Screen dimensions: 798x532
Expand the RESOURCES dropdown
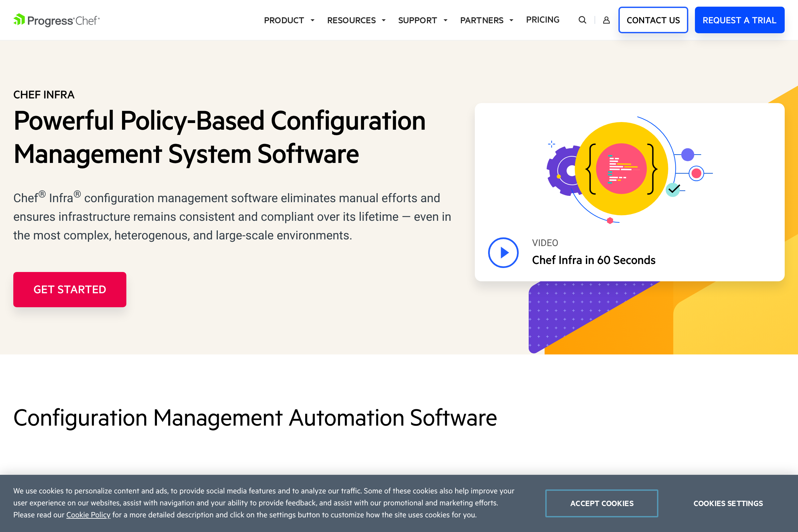pos(356,20)
